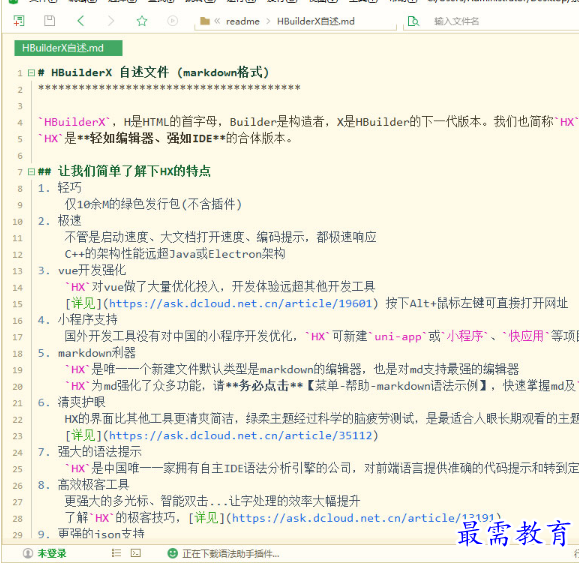Click the 详见 link text on line 15

click(x=83, y=304)
